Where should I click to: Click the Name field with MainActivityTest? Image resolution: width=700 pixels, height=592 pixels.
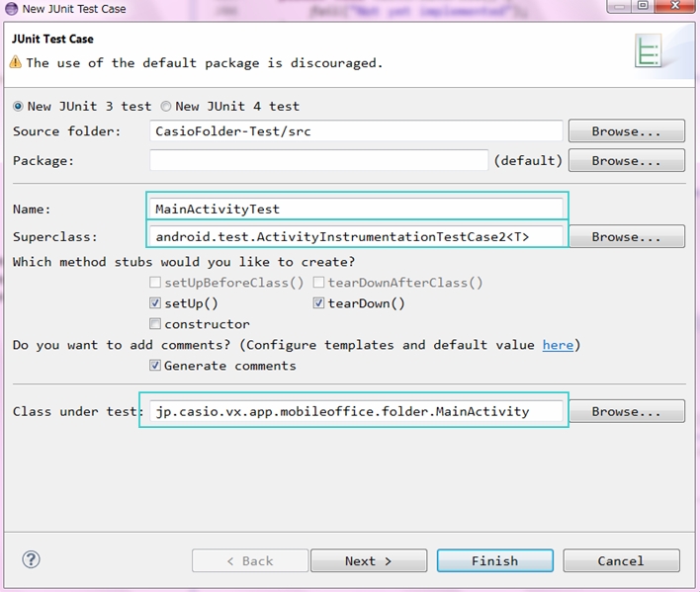[x=356, y=209]
